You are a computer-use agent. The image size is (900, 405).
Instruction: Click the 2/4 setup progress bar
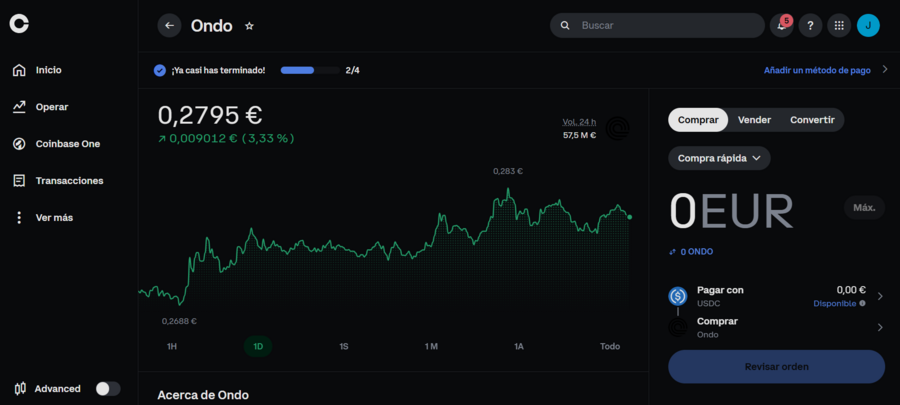click(x=310, y=70)
